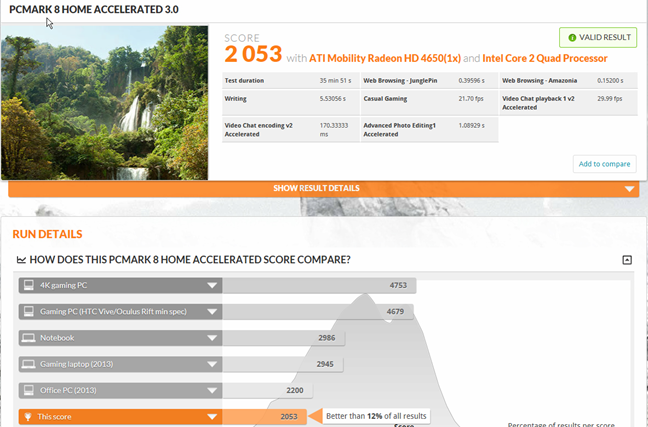The width and height of the screenshot is (648, 427).
Task: Click the green info icon in Valid Result badge
Action: coord(572,38)
